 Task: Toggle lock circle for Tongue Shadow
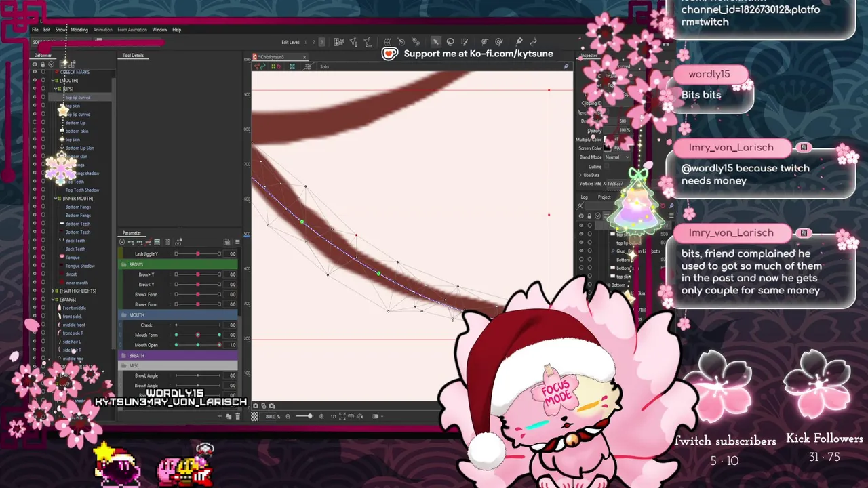(43, 266)
